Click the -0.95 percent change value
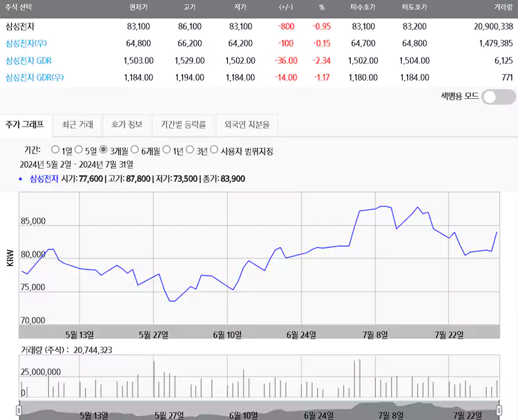 tap(321, 26)
